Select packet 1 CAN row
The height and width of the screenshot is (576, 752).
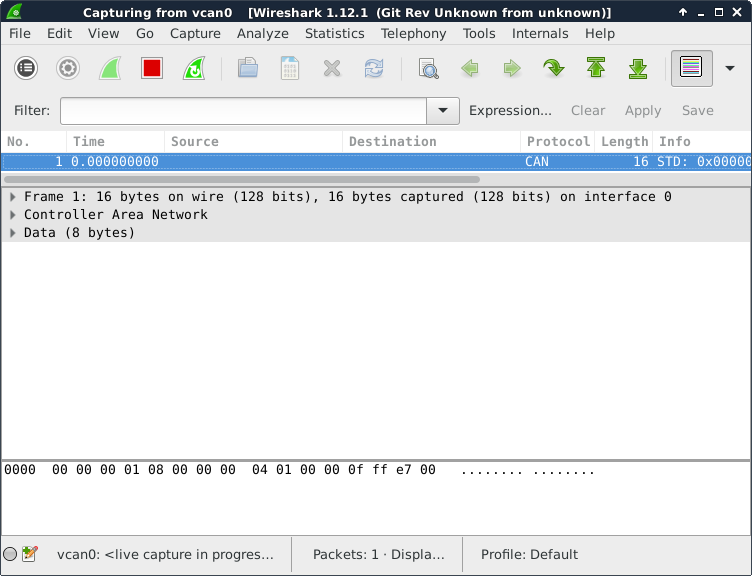pos(376,162)
